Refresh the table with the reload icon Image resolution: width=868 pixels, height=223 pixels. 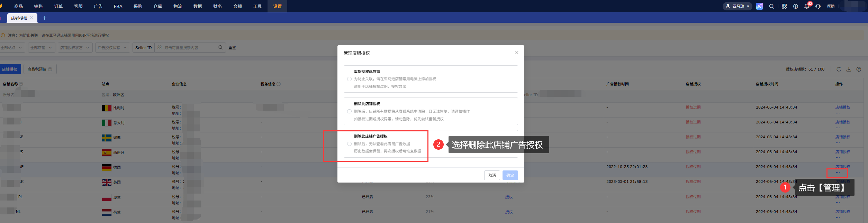839,69
